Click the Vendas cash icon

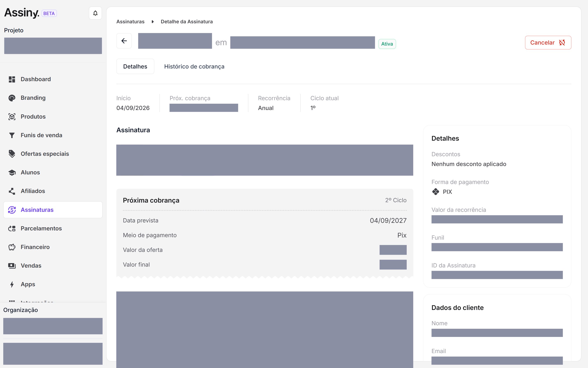(x=12, y=266)
